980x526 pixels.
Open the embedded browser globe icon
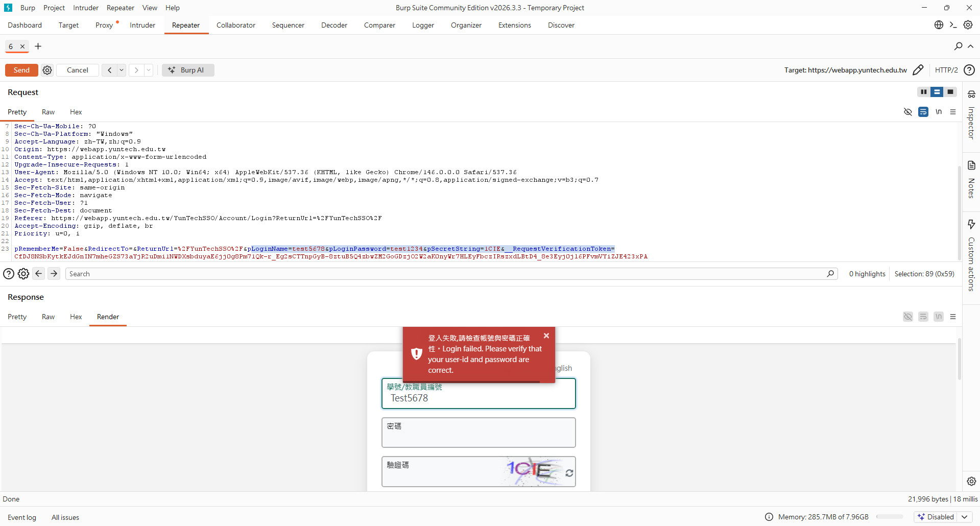pyautogui.click(x=939, y=25)
